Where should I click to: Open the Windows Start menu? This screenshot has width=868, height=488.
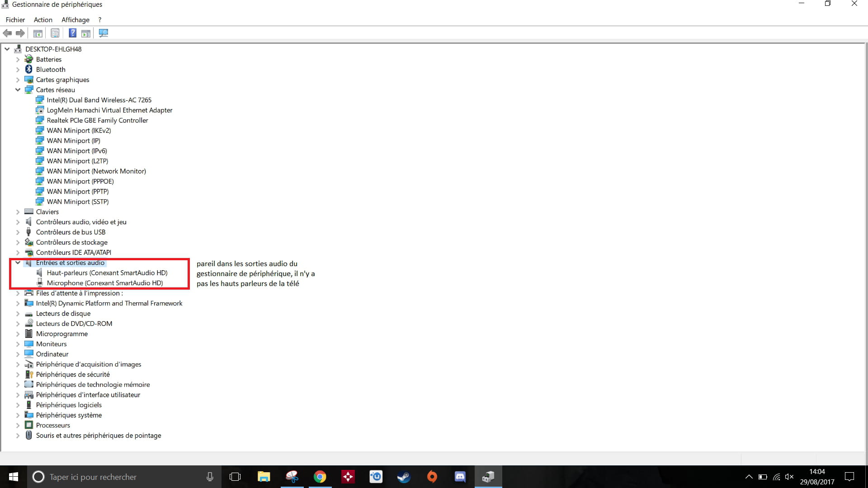(x=14, y=477)
